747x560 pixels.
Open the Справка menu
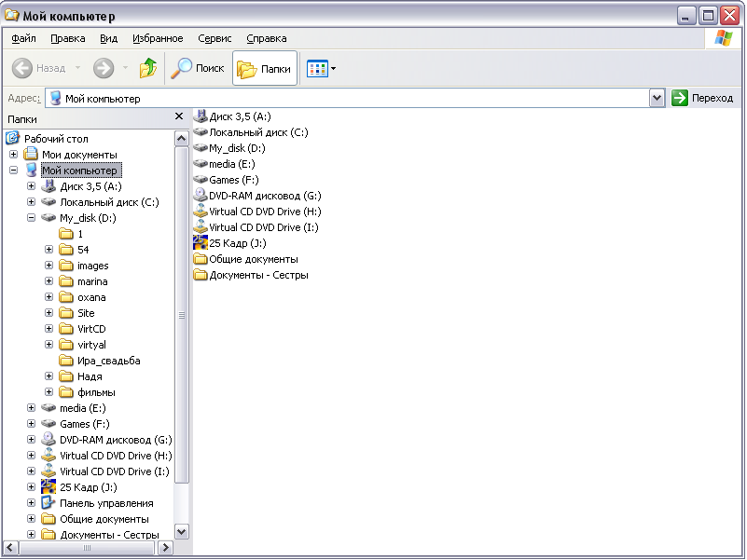[267, 38]
